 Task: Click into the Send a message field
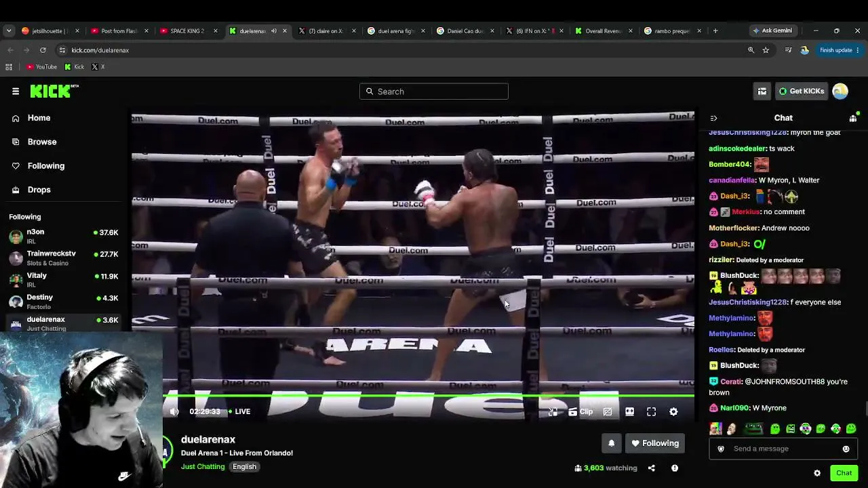(783, 449)
